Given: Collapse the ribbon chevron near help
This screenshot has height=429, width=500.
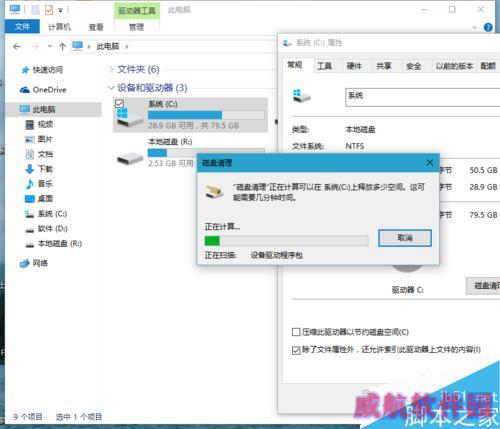Looking at the screenshot, I should [474, 27].
